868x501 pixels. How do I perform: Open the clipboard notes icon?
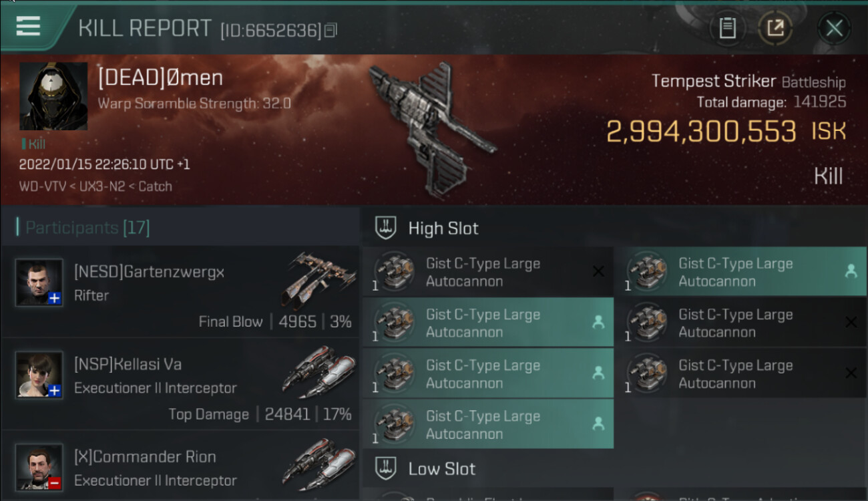(727, 28)
